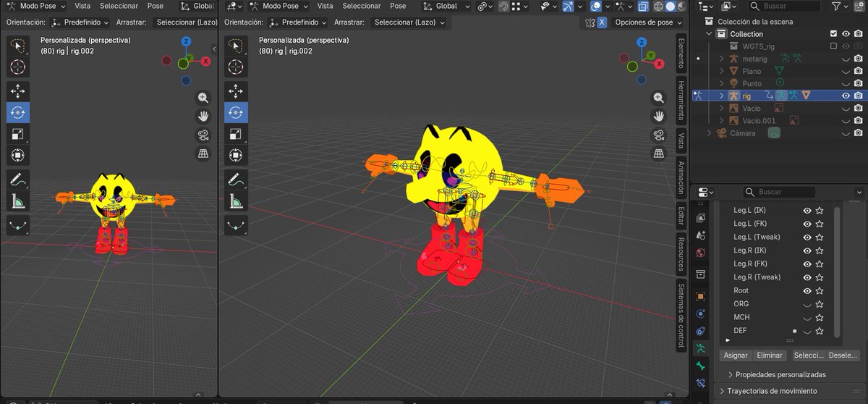This screenshot has height=404, width=868.
Task: Open Seleccionar menu in right viewport
Action: [362, 6]
